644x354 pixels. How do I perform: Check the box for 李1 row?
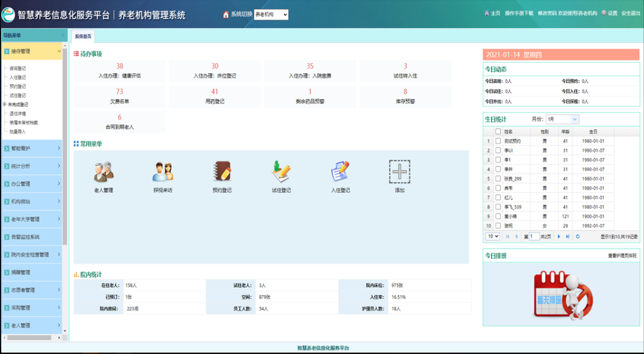coord(498,160)
